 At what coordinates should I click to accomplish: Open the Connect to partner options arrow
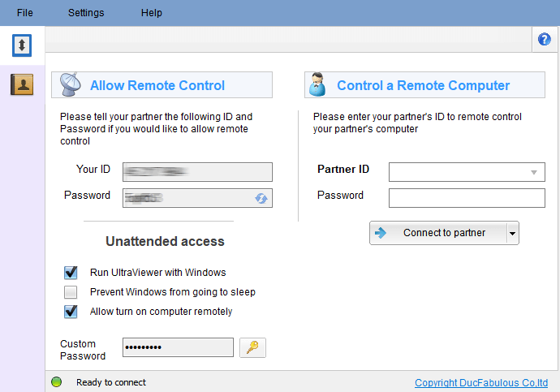[512, 233]
